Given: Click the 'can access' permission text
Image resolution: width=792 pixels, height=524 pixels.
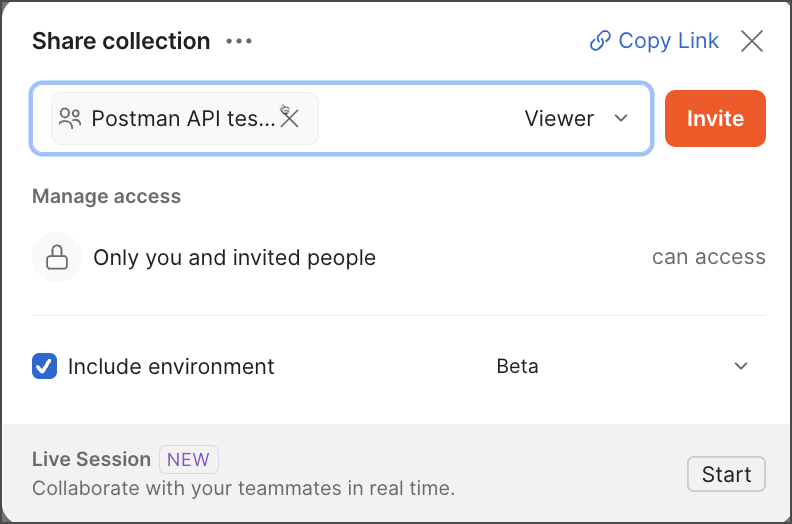Looking at the screenshot, I should 708,257.
